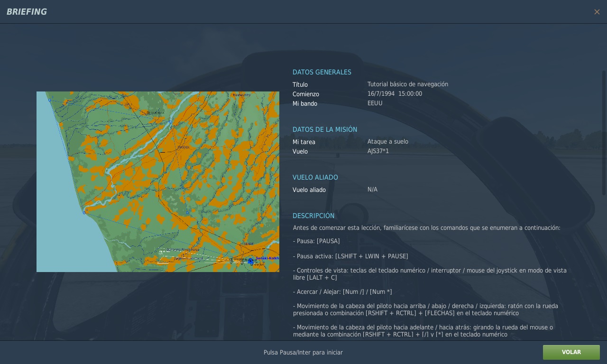607x364 pixels.
Task: Click the flight value AJS37*1
Action: (378, 151)
